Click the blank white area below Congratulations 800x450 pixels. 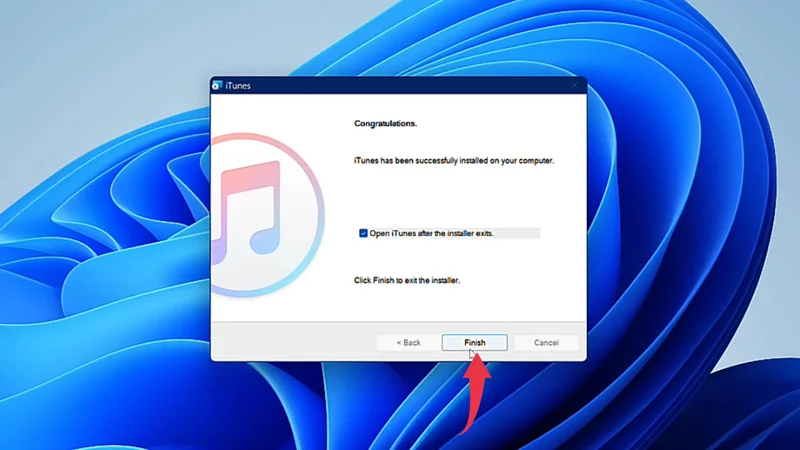click(x=450, y=195)
